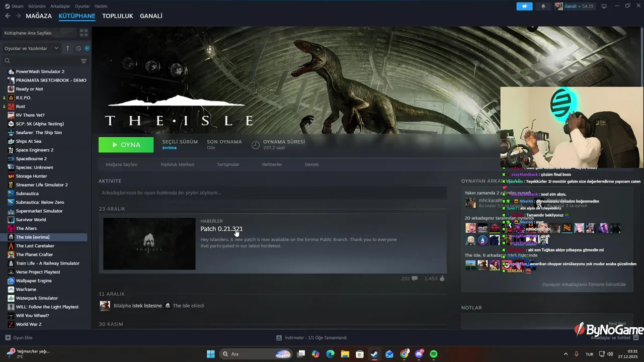The image size is (644, 362).
Task: Open the Destek link
Action: click(x=311, y=164)
